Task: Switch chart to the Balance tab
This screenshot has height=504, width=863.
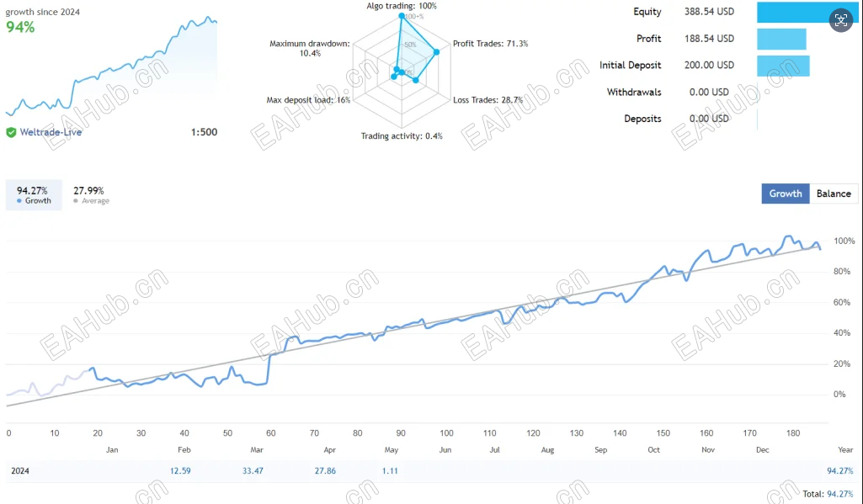Action: pyautogui.click(x=834, y=194)
